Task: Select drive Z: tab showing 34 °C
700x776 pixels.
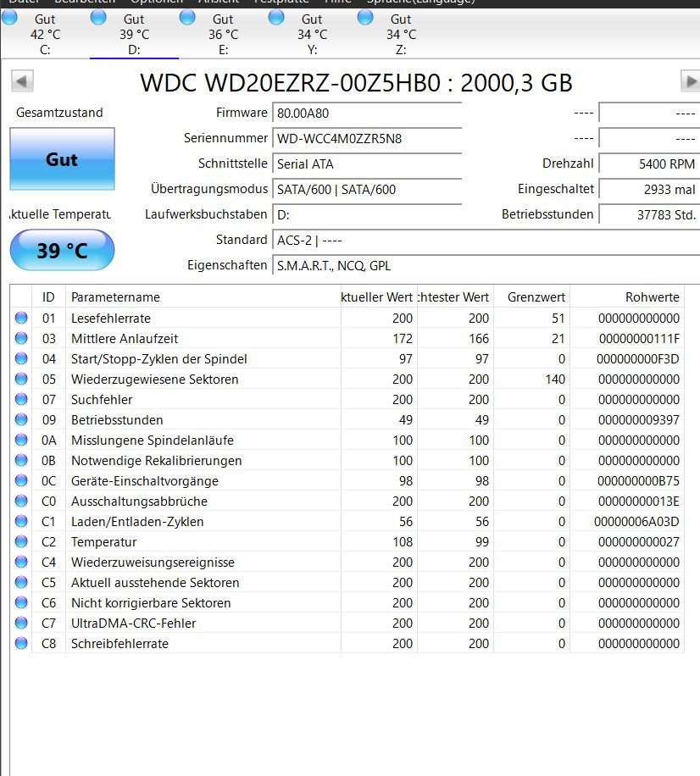Action: click(401, 34)
